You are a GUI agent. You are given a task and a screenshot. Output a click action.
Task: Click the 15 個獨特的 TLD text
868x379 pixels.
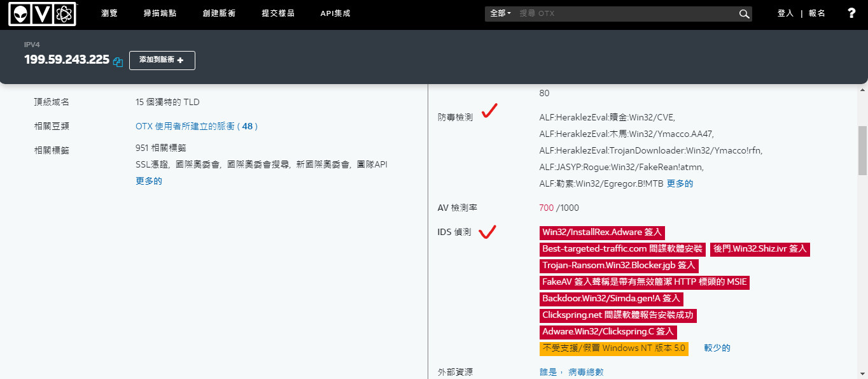(x=168, y=102)
